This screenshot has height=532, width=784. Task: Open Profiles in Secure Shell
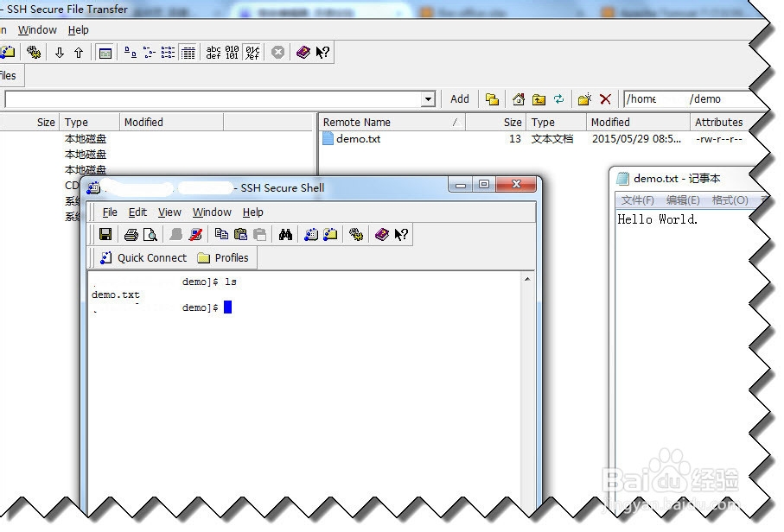(223, 257)
